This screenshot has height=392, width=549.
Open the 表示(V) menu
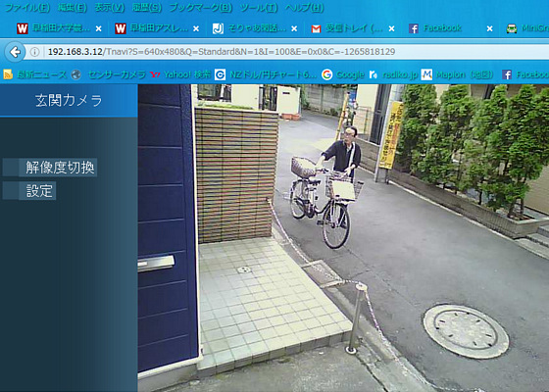pos(110,8)
